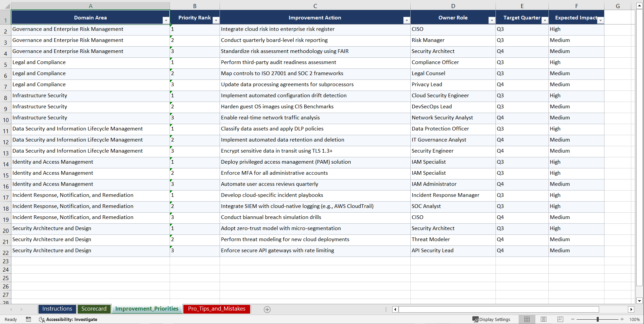This screenshot has height=324, width=644.
Task: Click the macro recording icon near Ready
Action: [28, 319]
